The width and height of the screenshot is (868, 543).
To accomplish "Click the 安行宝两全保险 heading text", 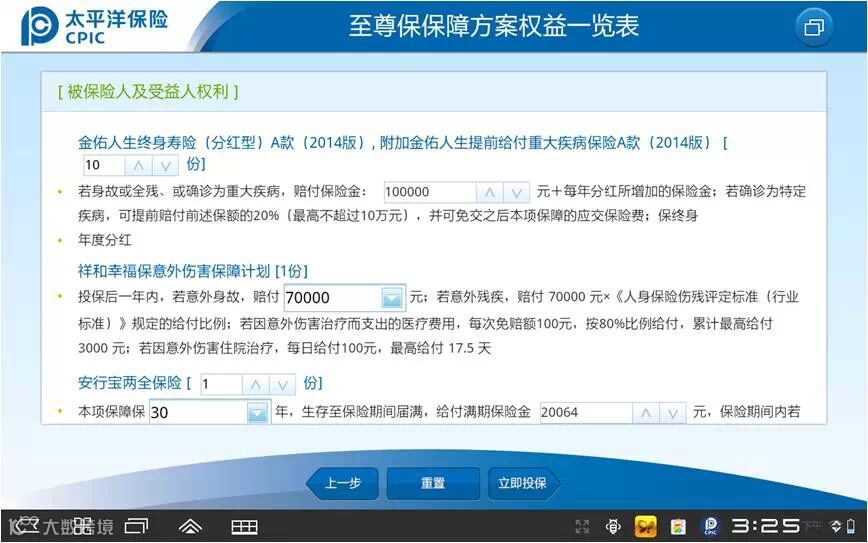I will point(130,383).
